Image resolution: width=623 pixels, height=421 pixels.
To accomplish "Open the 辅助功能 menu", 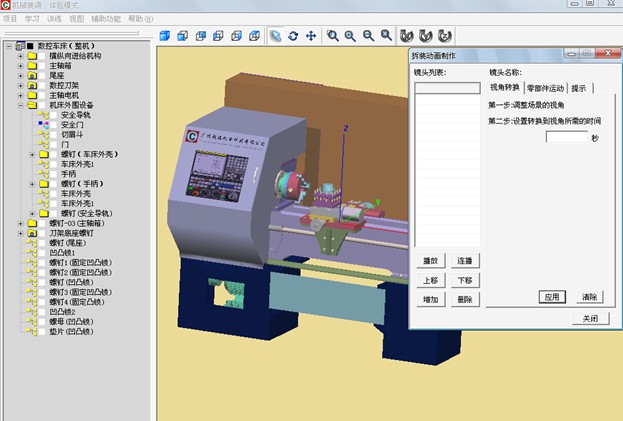I will [x=107, y=18].
